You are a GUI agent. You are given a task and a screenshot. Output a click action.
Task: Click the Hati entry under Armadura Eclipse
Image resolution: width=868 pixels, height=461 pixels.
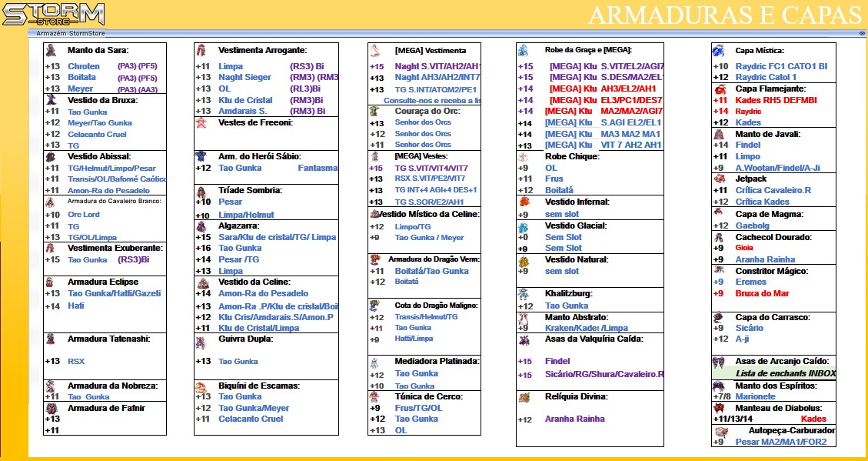pyautogui.click(x=76, y=306)
